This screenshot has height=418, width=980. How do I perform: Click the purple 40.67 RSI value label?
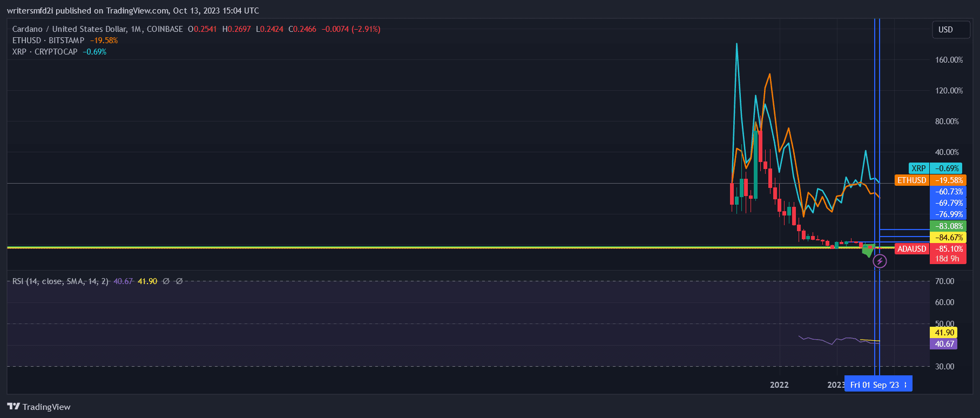[944, 344]
